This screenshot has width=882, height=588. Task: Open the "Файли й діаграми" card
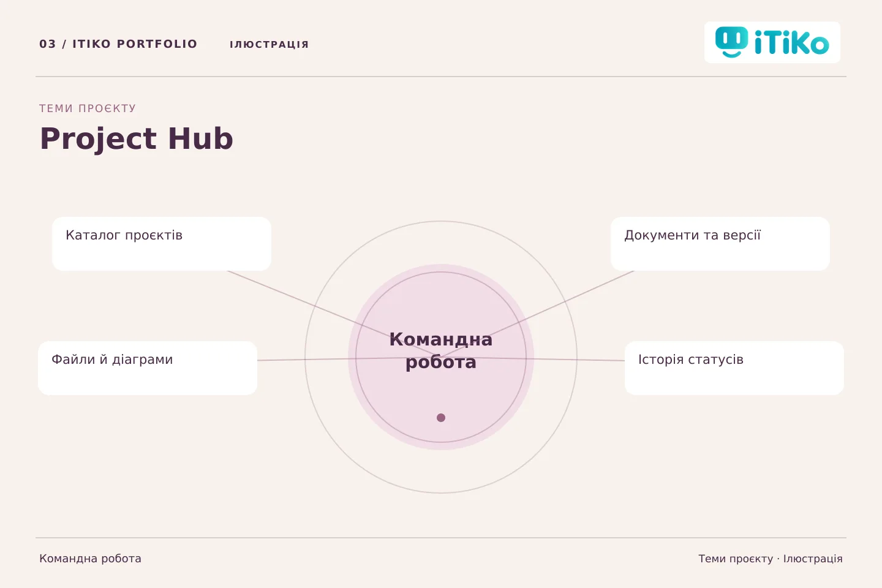click(148, 368)
